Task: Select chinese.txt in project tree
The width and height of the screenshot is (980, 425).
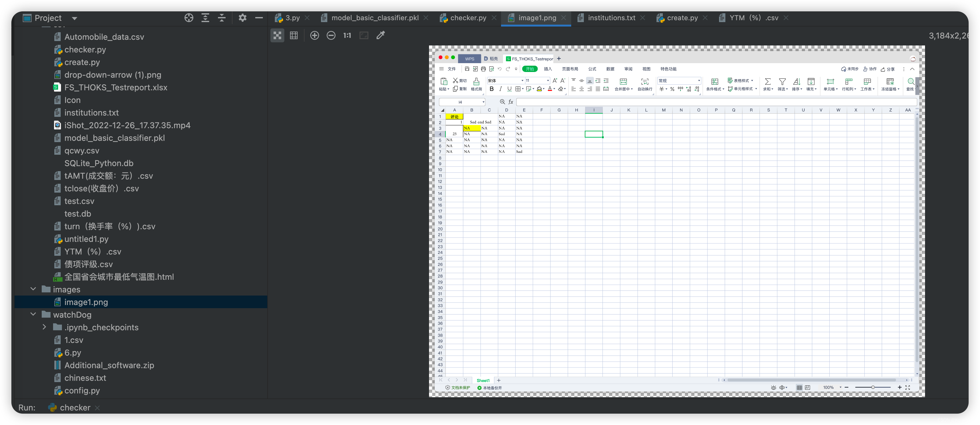Action: (x=85, y=378)
